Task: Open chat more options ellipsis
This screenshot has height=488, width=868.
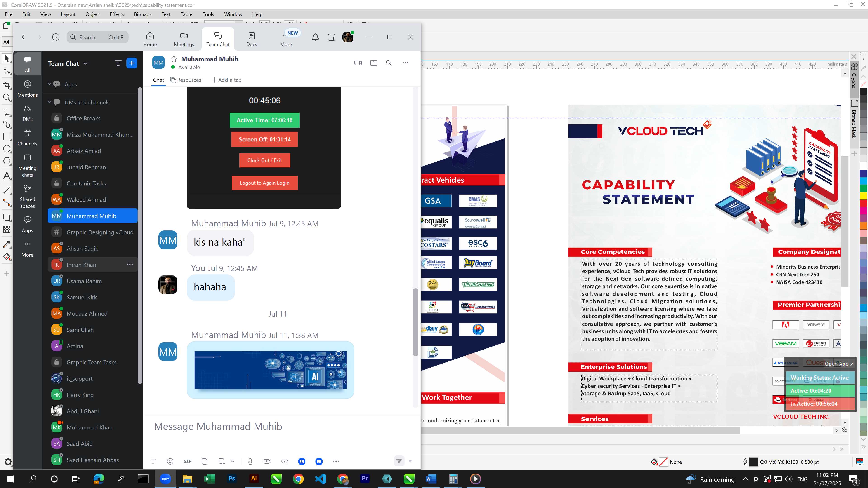Action: (405, 63)
